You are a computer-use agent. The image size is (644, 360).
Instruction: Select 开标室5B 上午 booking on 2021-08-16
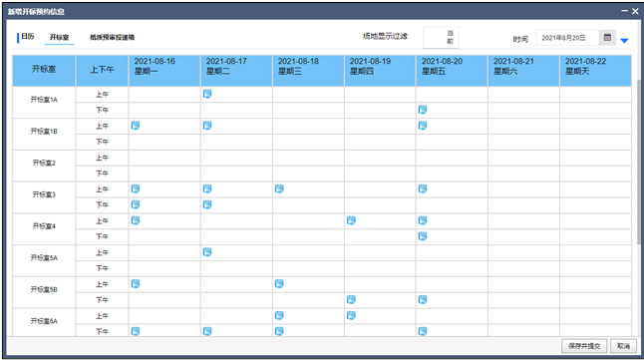pyautogui.click(x=136, y=283)
